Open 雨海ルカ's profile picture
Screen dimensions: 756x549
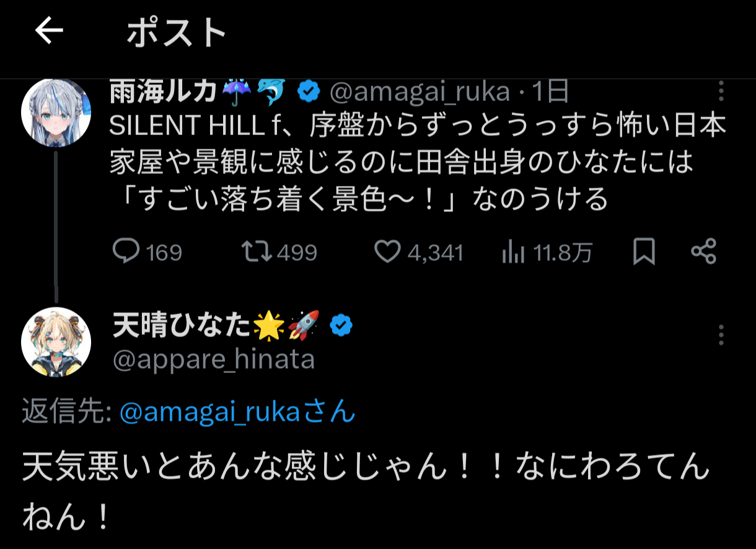56,113
